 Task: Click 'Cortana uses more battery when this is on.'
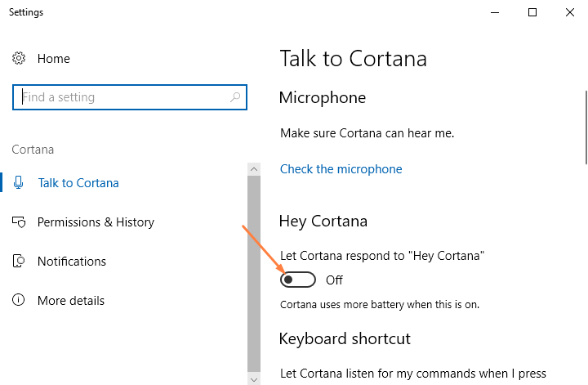pos(380,304)
